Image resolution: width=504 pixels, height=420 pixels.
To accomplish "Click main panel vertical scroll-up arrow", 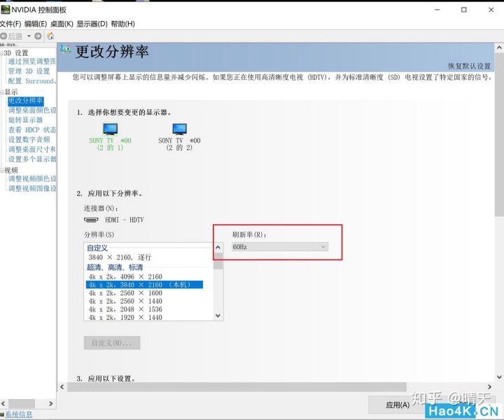I will coord(499,48).
